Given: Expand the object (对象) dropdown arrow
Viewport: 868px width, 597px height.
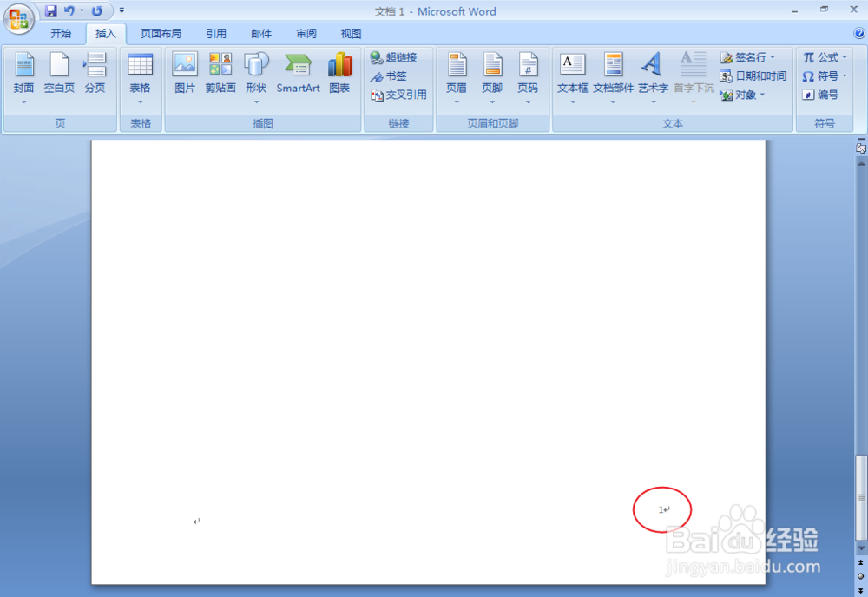Looking at the screenshot, I should (762, 95).
